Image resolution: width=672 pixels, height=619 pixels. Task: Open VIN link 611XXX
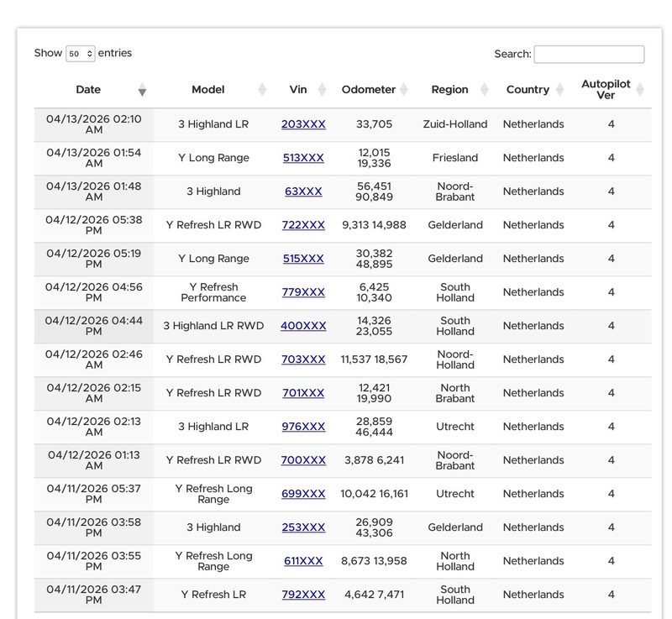tap(303, 561)
